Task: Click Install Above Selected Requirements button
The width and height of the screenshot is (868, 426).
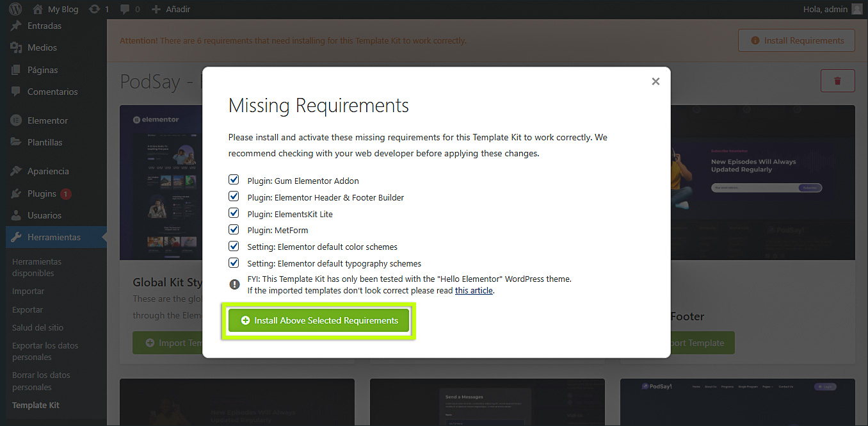Action: click(319, 320)
